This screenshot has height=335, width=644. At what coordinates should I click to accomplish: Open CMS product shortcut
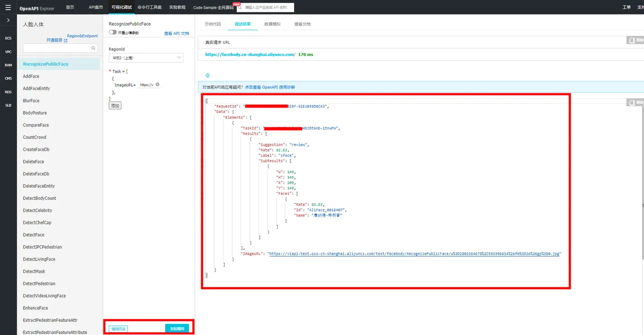click(8, 79)
